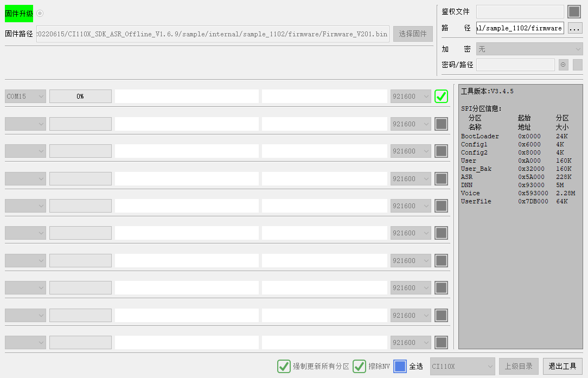Click the Config2 partition entry
The image size is (588, 378).
click(x=474, y=152)
